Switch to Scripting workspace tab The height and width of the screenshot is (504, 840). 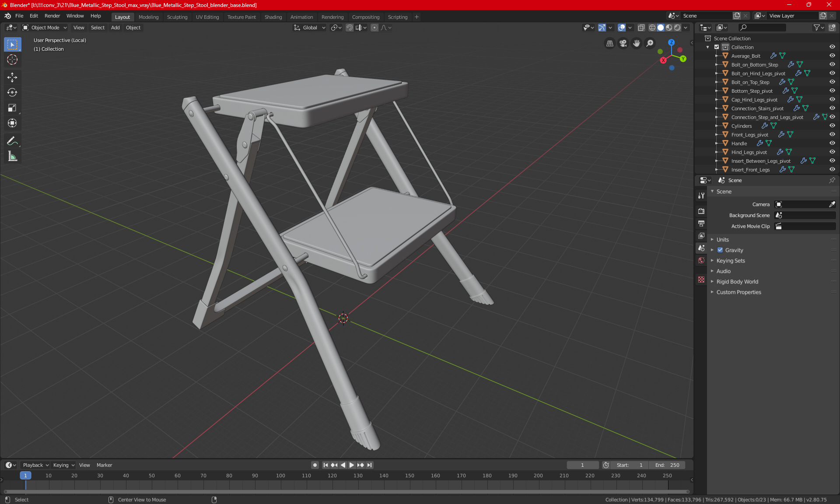point(398,17)
